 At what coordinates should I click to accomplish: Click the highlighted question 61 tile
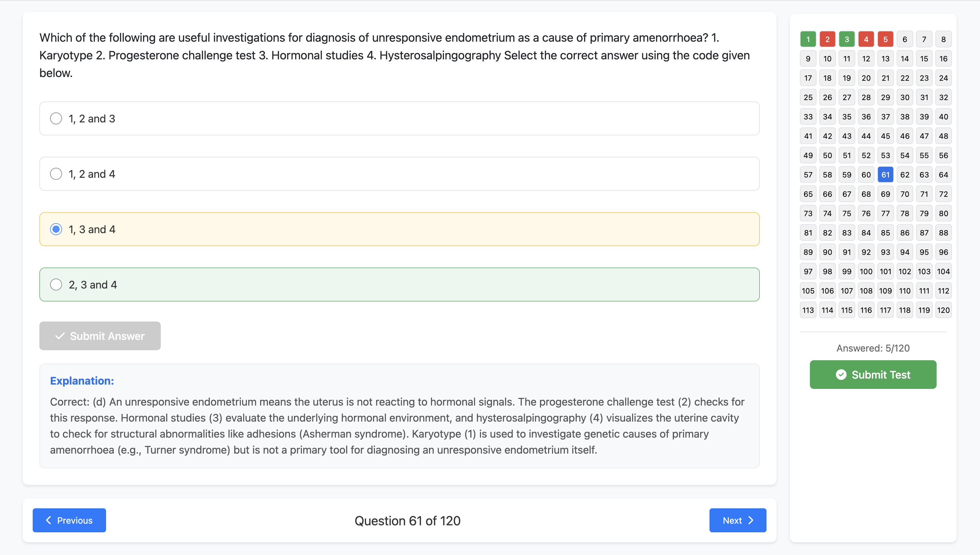point(886,174)
